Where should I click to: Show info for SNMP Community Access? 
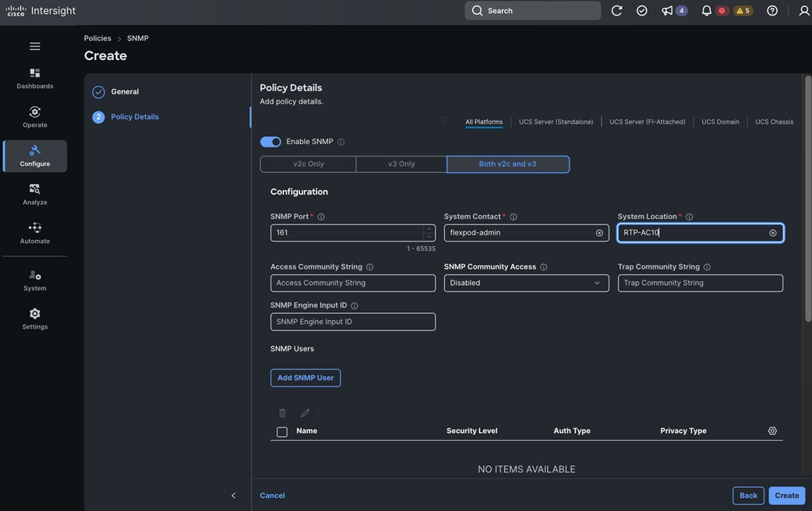544,267
